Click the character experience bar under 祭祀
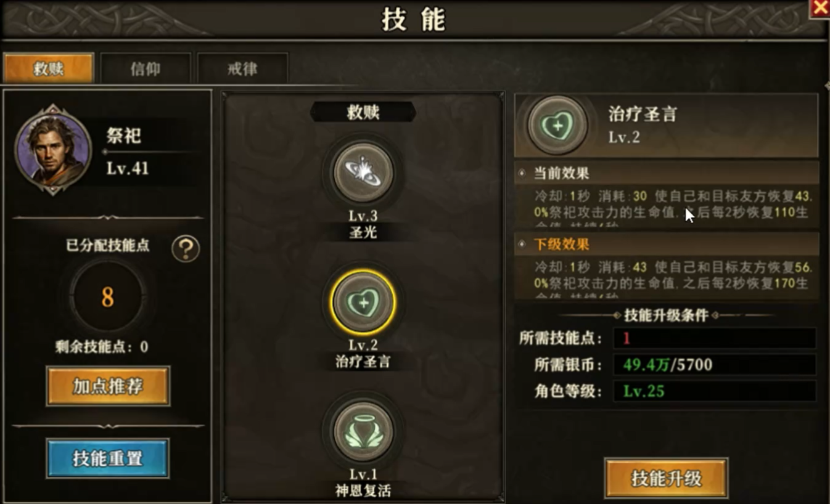Image resolution: width=830 pixels, height=504 pixels. [152, 151]
